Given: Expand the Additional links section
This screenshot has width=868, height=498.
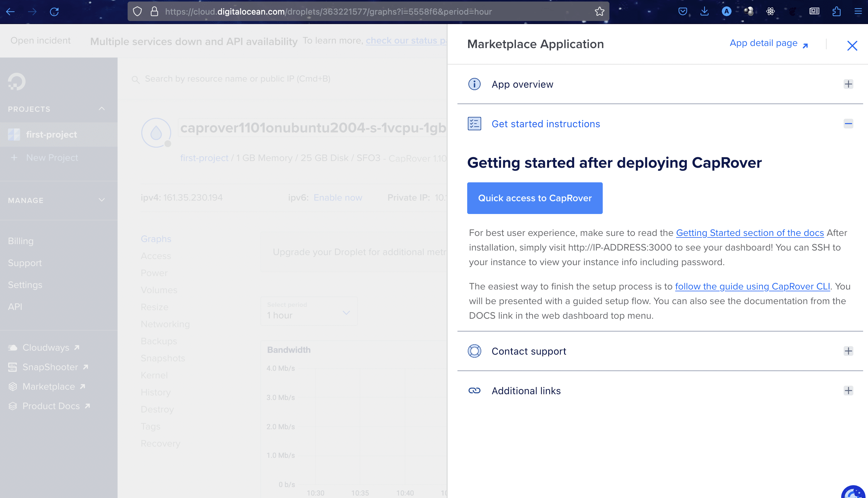Looking at the screenshot, I should click(848, 391).
